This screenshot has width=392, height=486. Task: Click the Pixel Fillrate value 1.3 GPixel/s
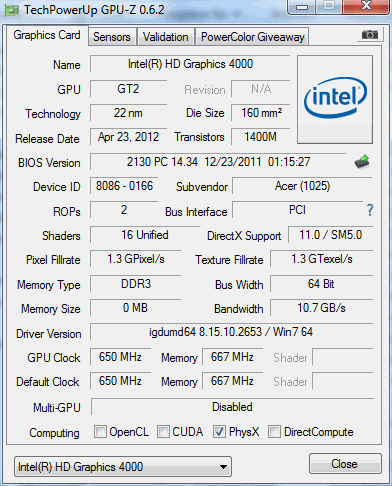coord(135,259)
